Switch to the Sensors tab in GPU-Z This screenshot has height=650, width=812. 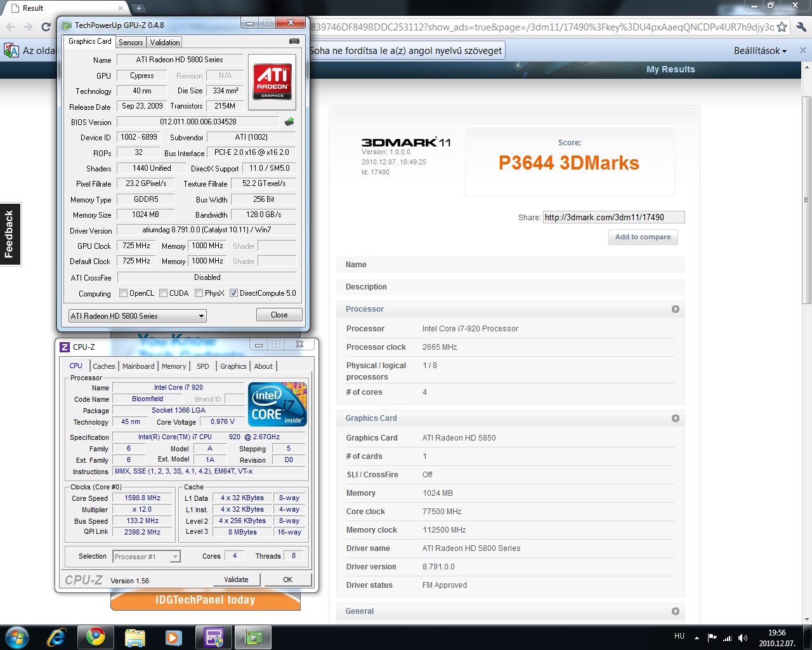pos(131,43)
